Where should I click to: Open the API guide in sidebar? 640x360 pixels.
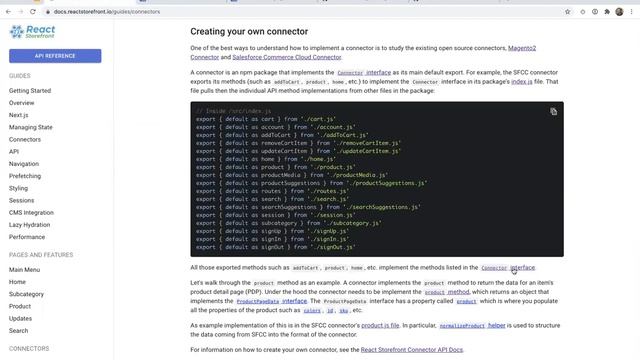pos(14,152)
